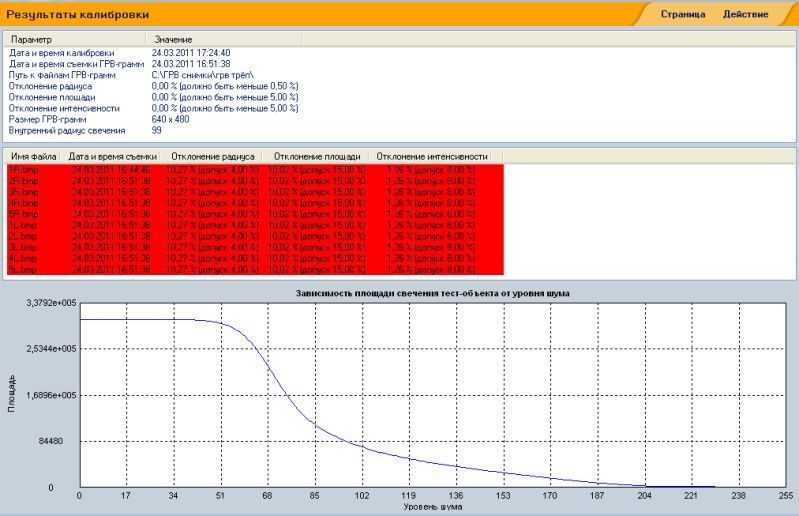The image size is (799, 516).
Task: Select the 2L.bmp file row
Action: point(255,236)
